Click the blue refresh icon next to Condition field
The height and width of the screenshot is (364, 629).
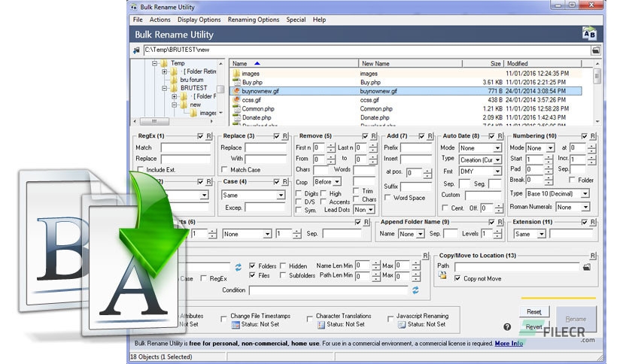coord(415,290)
